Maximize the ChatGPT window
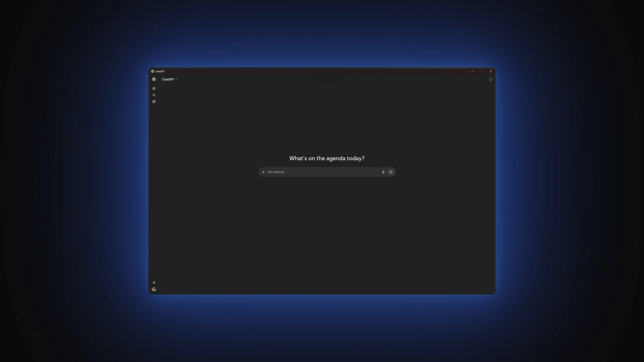The width and height of the screenshot is (644, 362). point(481,71)
